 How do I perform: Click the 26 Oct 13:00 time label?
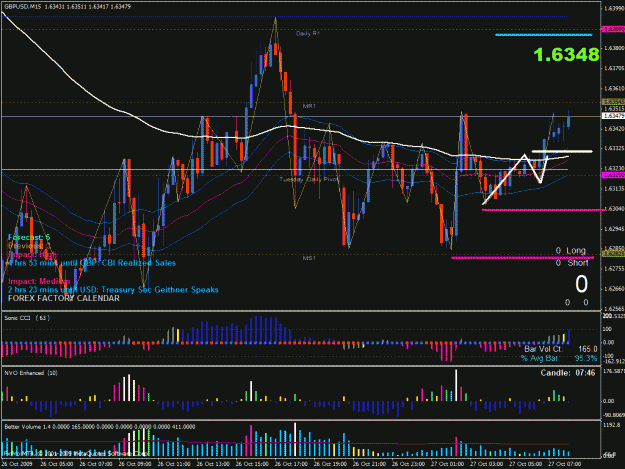pos(212,464)
